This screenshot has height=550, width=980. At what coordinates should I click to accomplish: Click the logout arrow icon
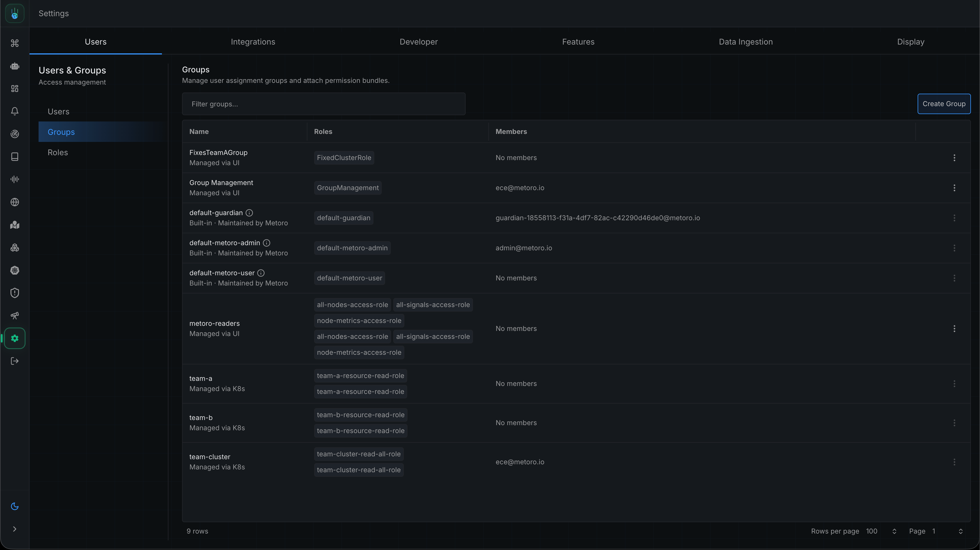pyautogui.click(x=14, y=361)
